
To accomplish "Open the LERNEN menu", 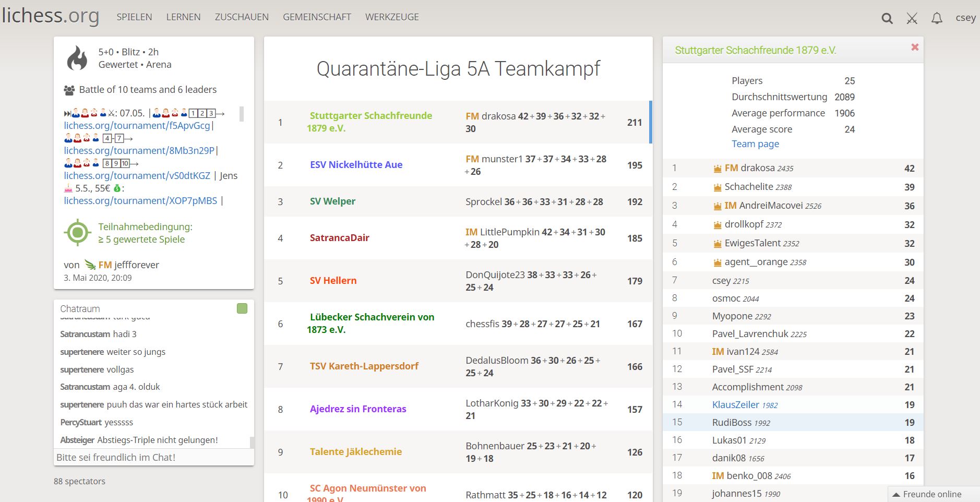I will tap(183, 17).
